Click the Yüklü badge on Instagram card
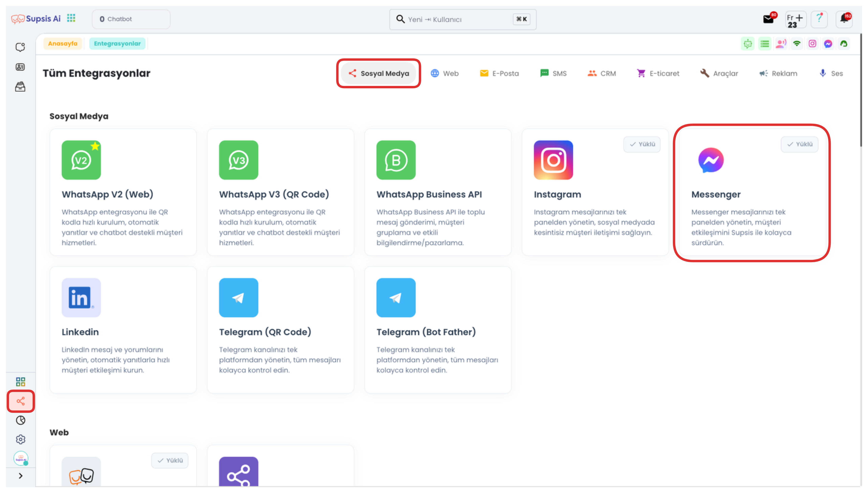 642,144
